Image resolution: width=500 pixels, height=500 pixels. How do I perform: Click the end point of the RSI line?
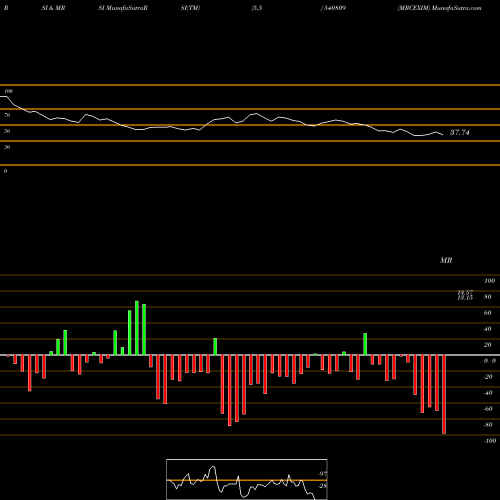443,135
